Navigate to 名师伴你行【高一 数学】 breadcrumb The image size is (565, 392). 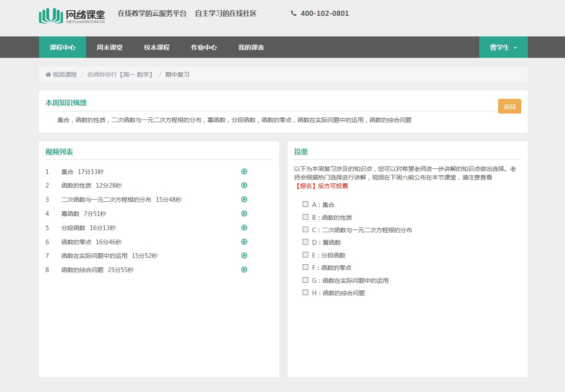tap(120, 75)
